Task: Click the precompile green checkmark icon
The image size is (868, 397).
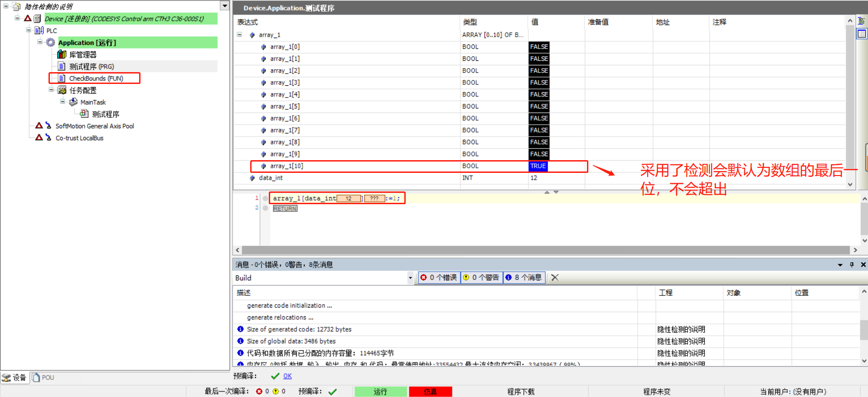Action: 275,376
